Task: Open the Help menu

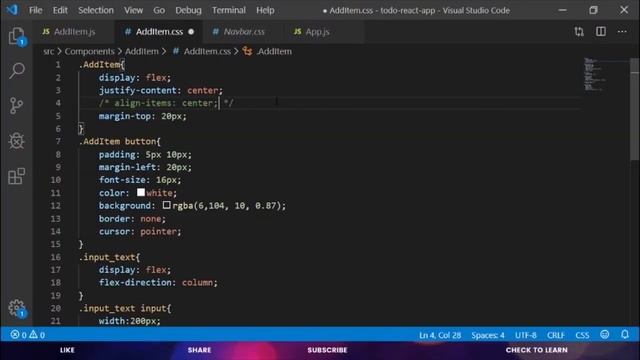Action: coord(265,10)
